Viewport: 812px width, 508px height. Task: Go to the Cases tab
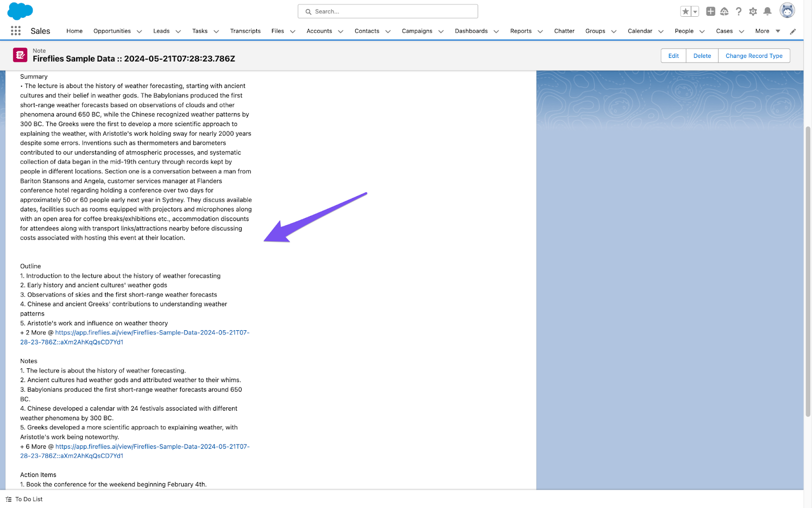coord(724,31)
